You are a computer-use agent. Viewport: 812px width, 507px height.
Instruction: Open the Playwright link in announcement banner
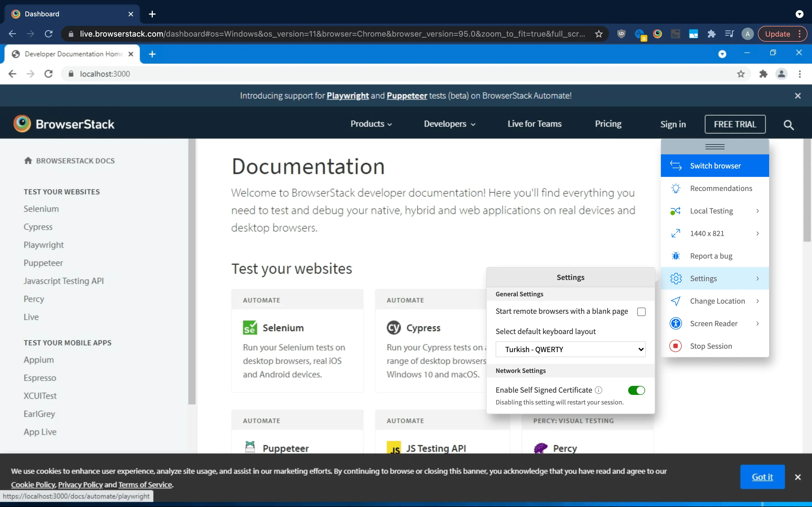(348, 96)
